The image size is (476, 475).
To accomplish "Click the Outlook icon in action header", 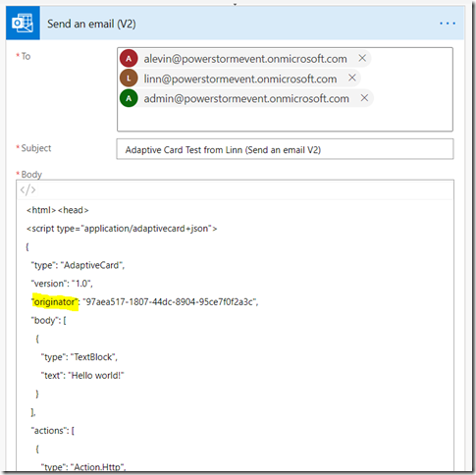I will coord(23,23).
